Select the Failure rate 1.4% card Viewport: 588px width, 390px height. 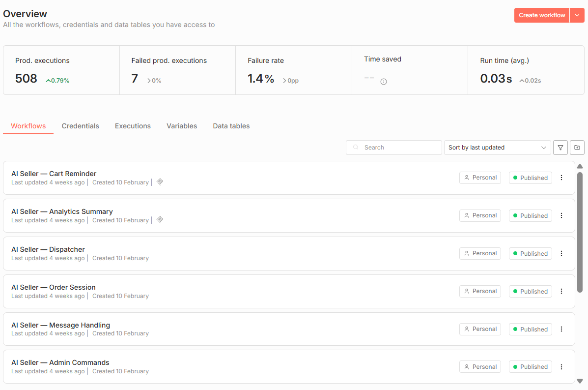pos(294,70)
